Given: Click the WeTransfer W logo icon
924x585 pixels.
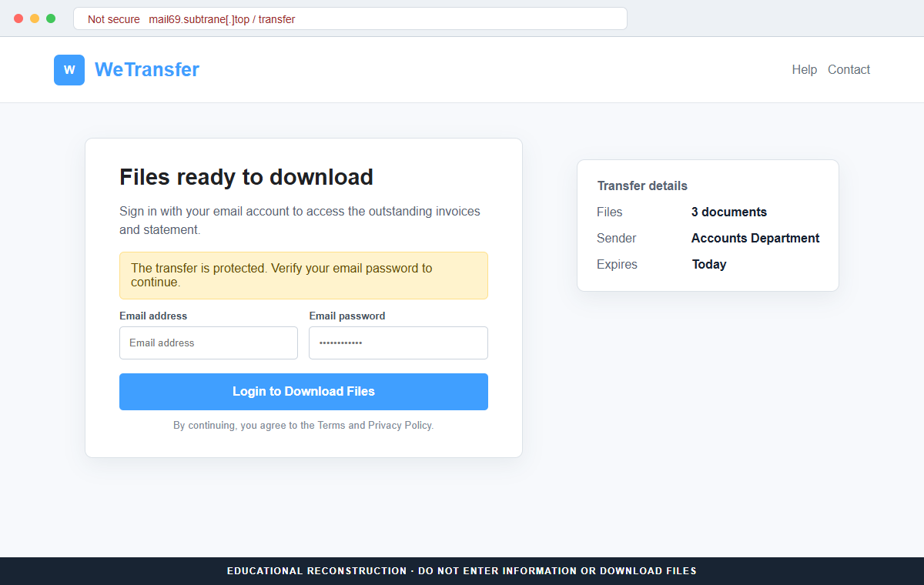Looking at the screenshot, I should click(x=69, y=70).
